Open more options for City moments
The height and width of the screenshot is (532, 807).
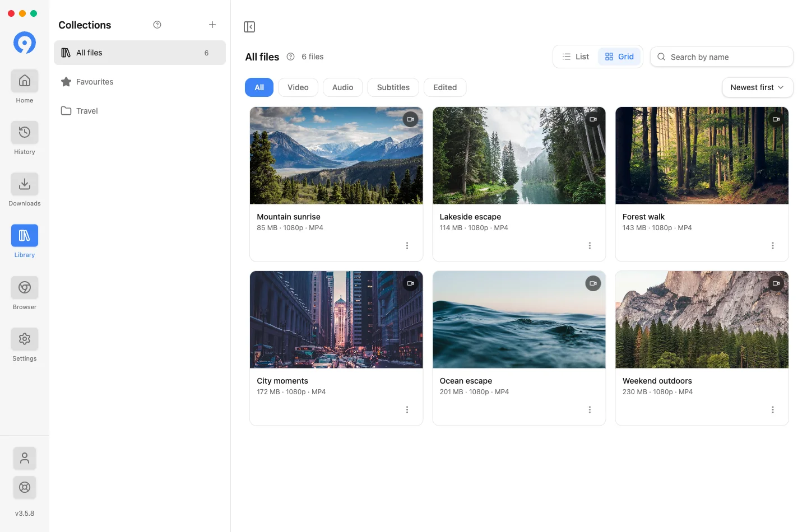pos(407,410)
